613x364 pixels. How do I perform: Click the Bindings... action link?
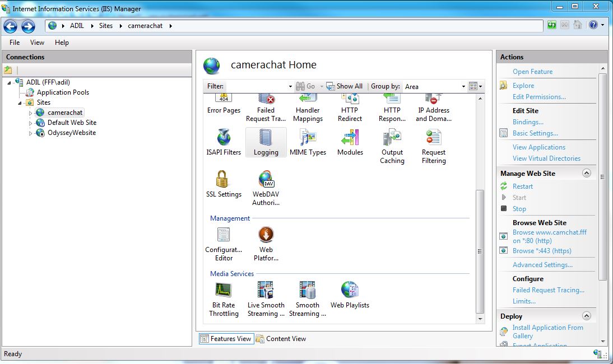528,122
